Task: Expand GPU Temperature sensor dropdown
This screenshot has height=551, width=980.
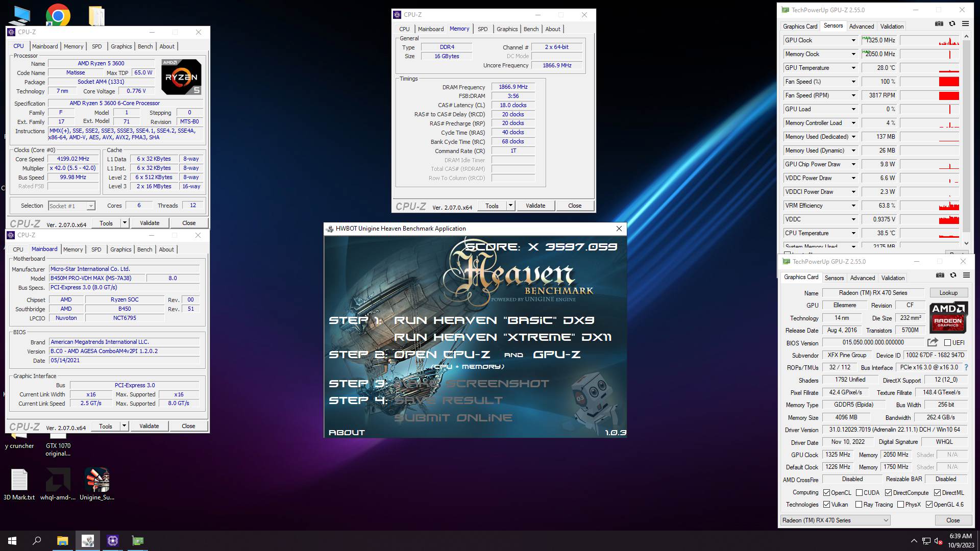Action: pyautogui.click(x=853, y=68)
